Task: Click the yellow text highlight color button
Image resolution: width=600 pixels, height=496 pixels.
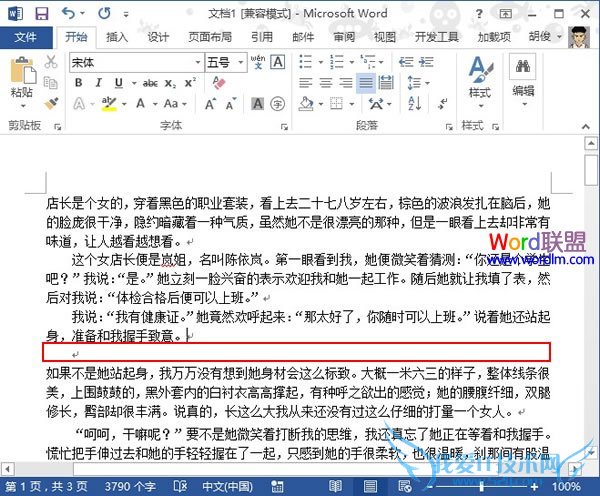Action: click(x=109, y=104)
